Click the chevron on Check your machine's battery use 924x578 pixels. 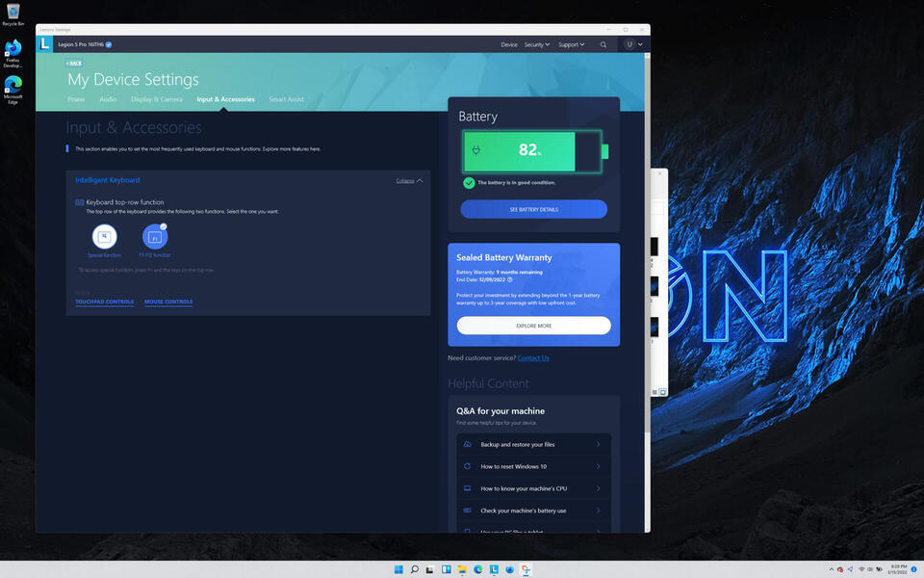coord(598,511)
